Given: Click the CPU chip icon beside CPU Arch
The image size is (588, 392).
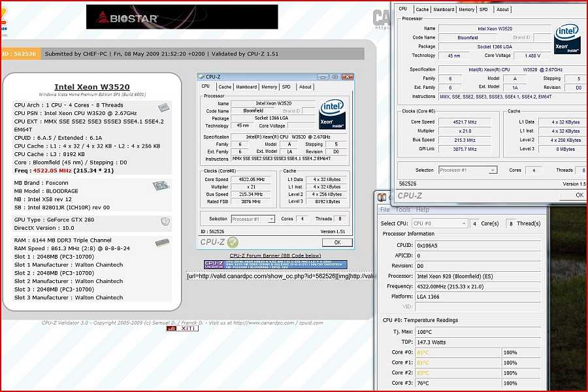Looking at the screenshot, I should point(163,108).
